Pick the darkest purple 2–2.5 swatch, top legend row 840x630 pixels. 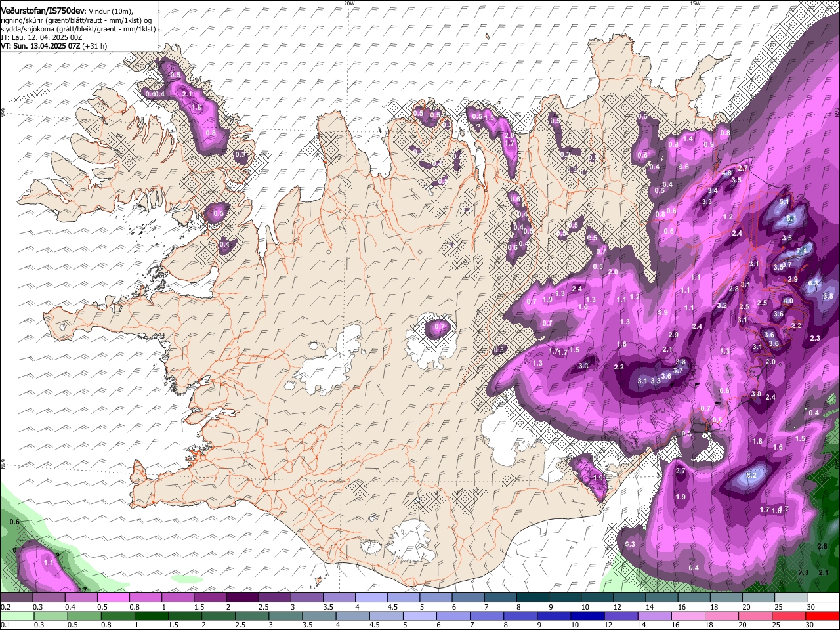[242, 597]
